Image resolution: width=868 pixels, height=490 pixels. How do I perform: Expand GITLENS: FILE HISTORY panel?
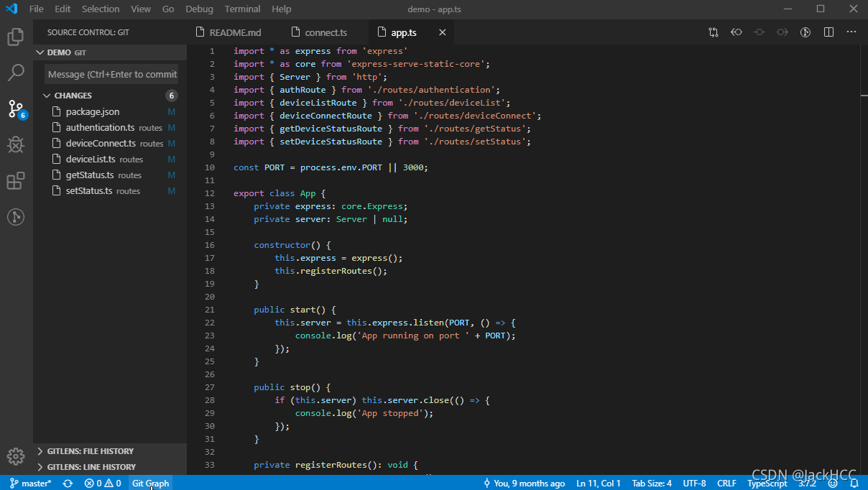[110, 451]
